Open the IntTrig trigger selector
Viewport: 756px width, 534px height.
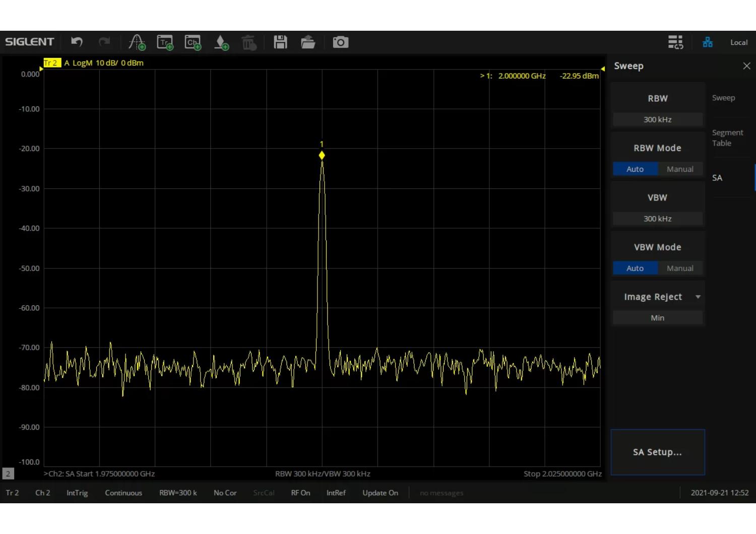tap(77, 493)
